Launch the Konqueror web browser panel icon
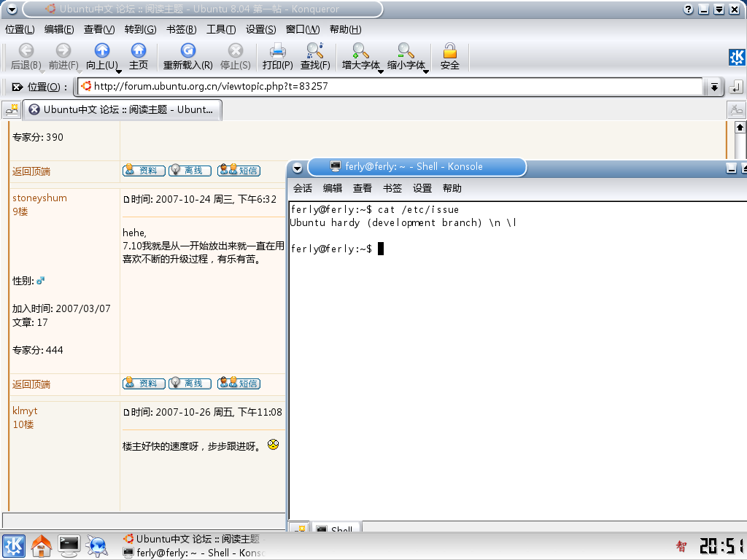Image resolution: width=747 pixels, height=560 pixels. (x=97, y=545)
